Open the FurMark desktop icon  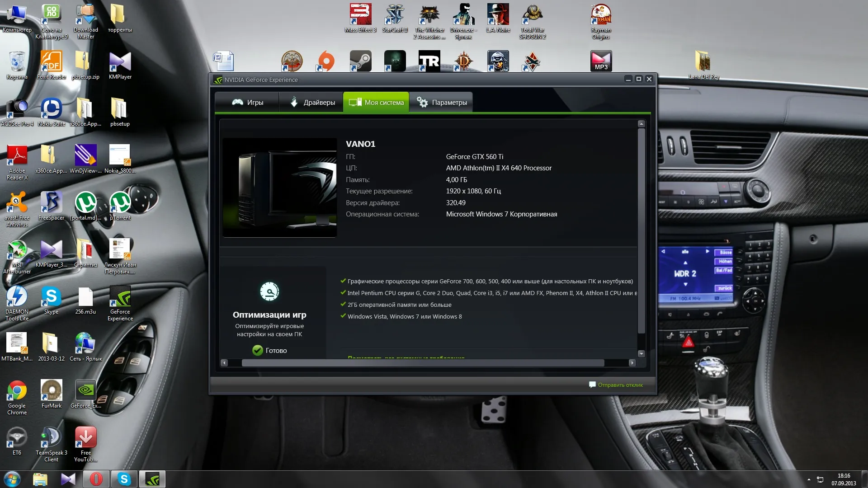51,394
